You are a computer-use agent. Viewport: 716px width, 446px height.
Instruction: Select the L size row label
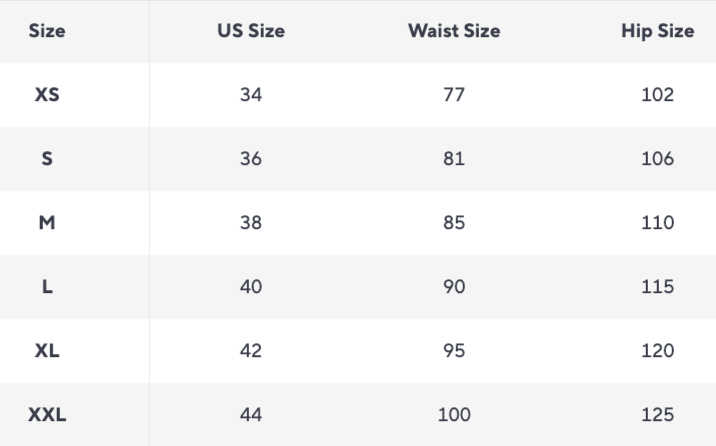pos(47,287)
